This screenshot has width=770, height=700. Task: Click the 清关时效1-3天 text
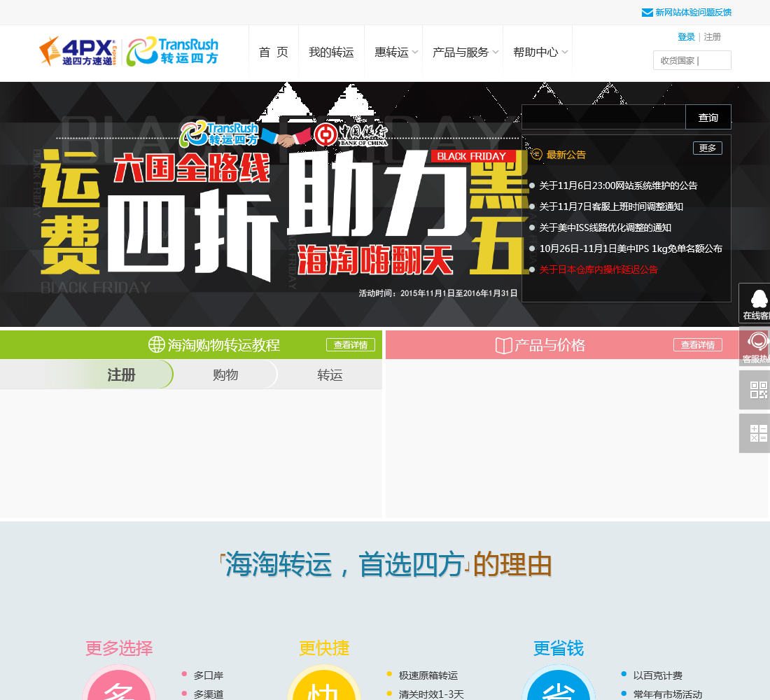tap(431, 694)
